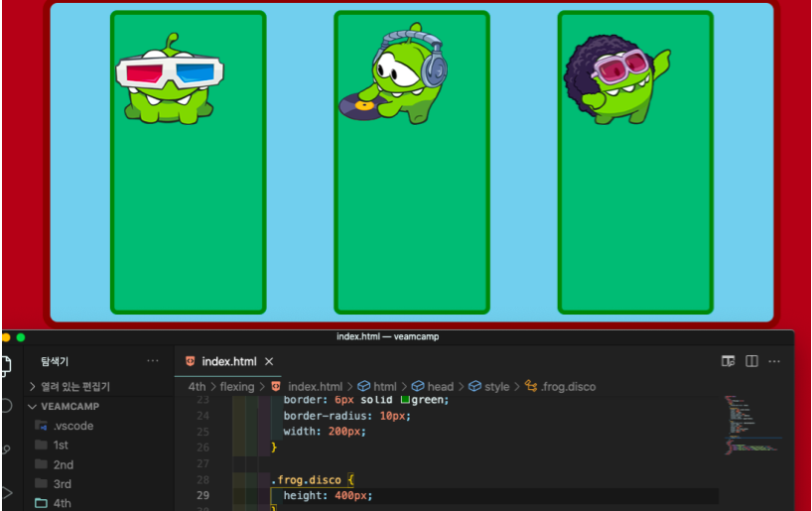Click the green color swatch in border line

coord(405,400)
